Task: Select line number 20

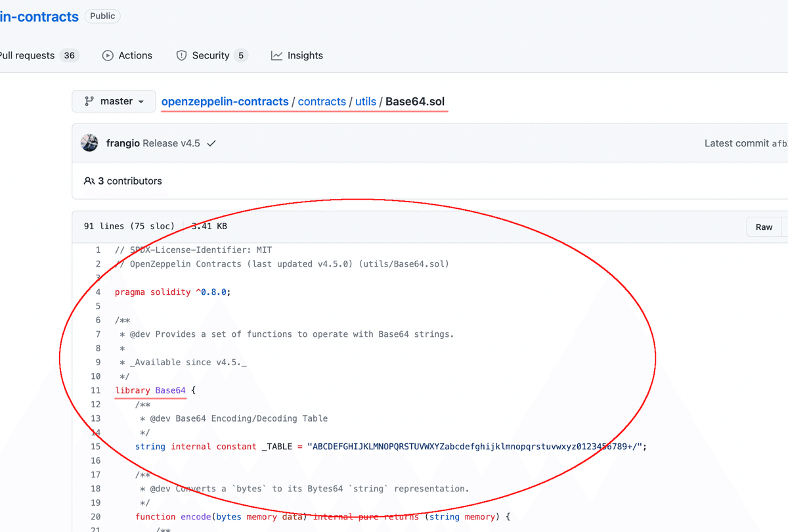Action: click(96, 517)
